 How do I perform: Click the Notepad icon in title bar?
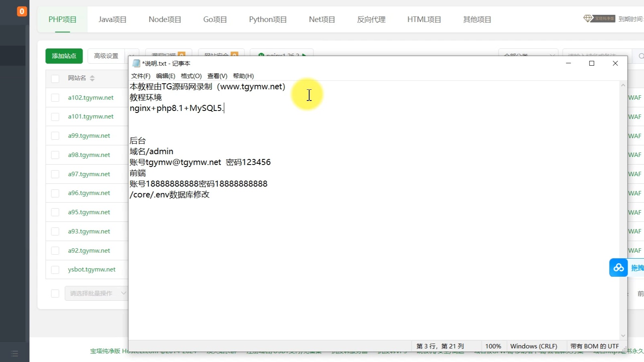(136, 63)
